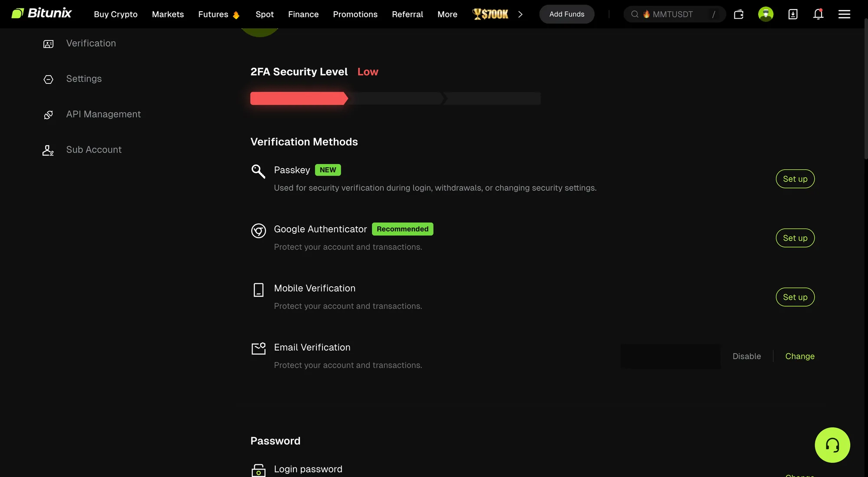Click the Mobile Verification phone icon
The image size is (868, 477).
point(258,290)
